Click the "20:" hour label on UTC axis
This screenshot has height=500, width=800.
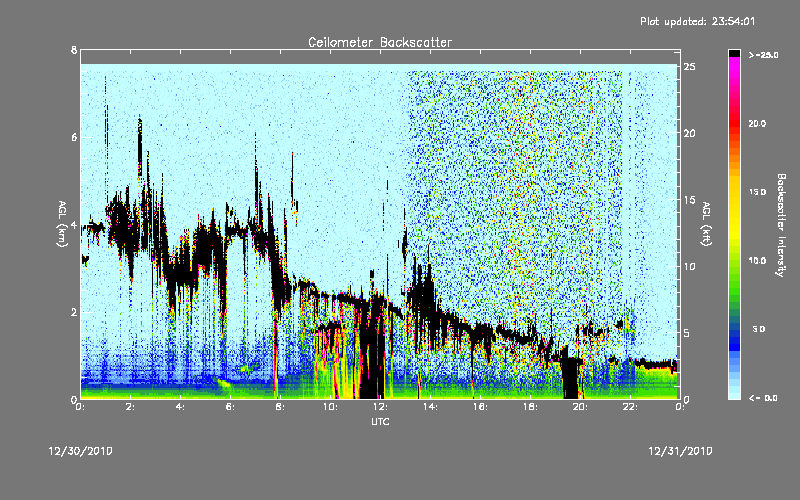tap(581, 407)
